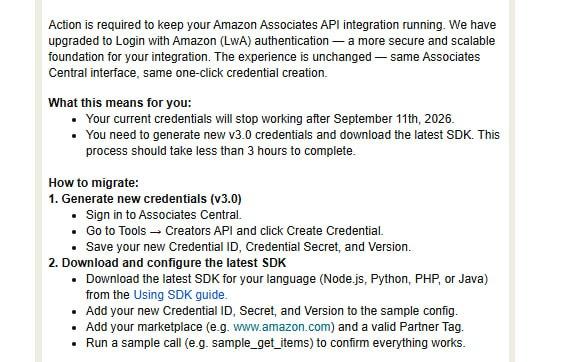Click 'same one-click credential creation' text
571x362 pixels.
pos(235,73)
